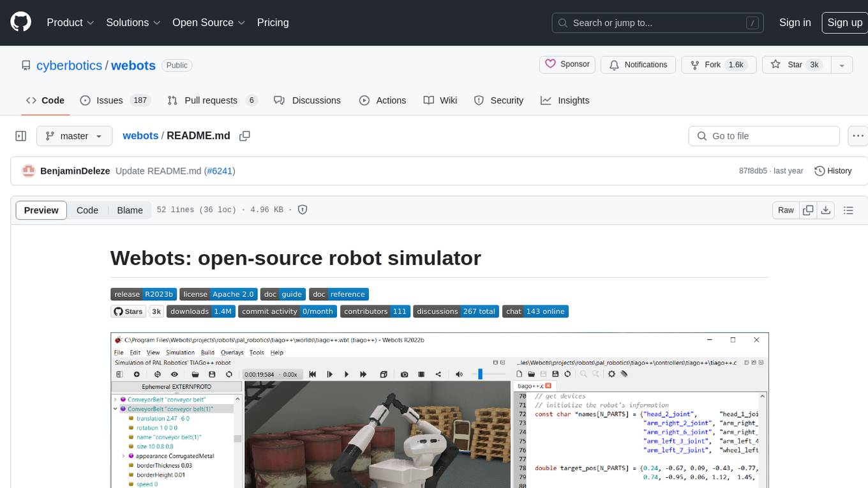Image resolution: width=868 pixels, height=488 pixels.
Task: Select the Blame view
Action: coord(130,210)
